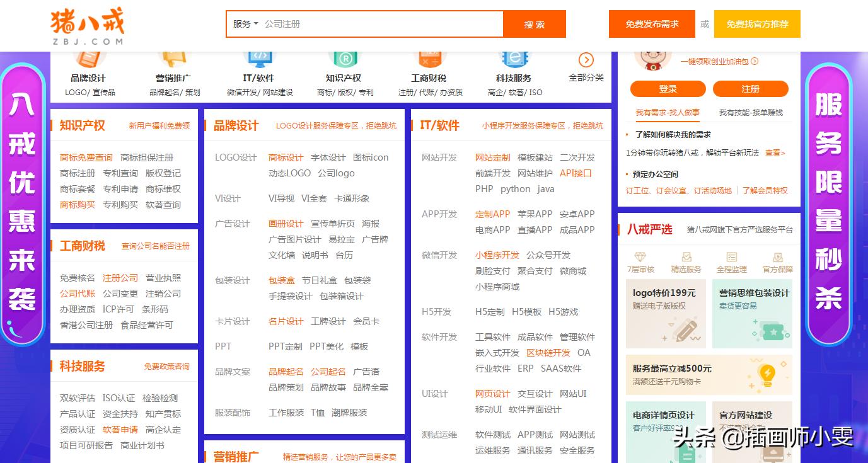Open the 工商财税 calculator icon
Image resolution: width=868 pixels, height=463 pixels.
[x=429, y=60]
